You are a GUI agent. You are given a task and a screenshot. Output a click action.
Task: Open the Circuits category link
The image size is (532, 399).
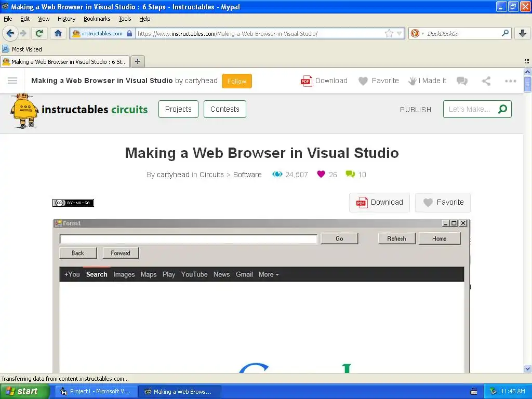[211, 175]
